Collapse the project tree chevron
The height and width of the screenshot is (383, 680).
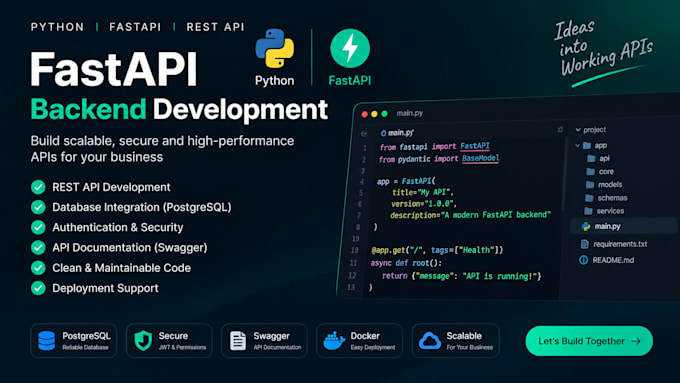click(x=578, y=130)
